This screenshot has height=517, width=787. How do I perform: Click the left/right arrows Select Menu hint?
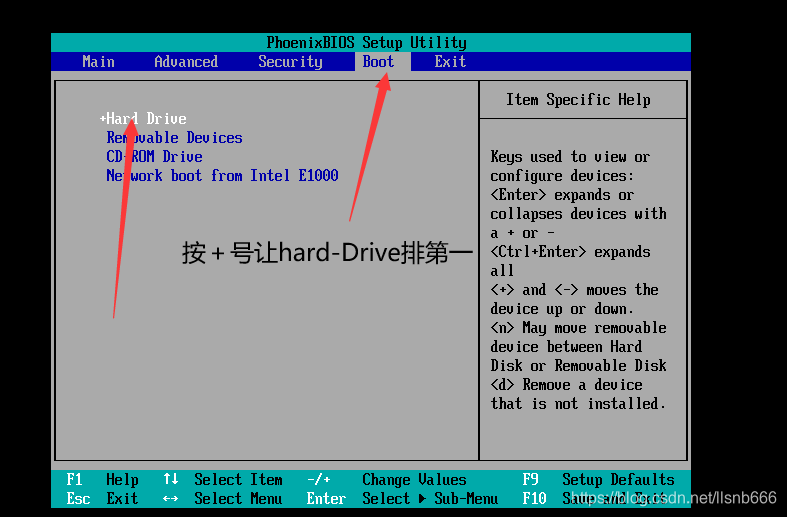tap(223, 499)
